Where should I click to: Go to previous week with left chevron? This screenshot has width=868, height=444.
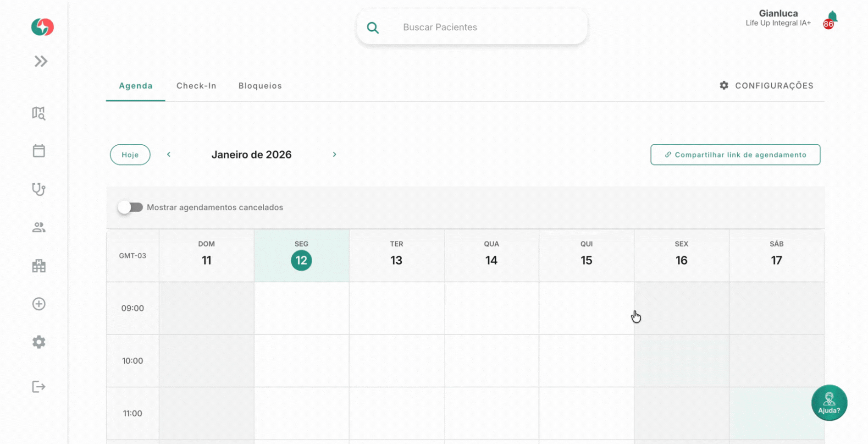[169, 154]
